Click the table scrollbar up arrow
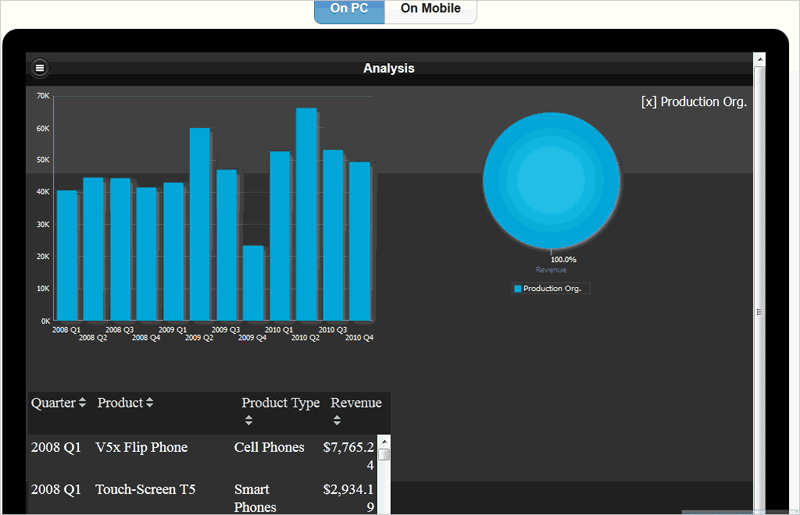 tap(384, 441)
